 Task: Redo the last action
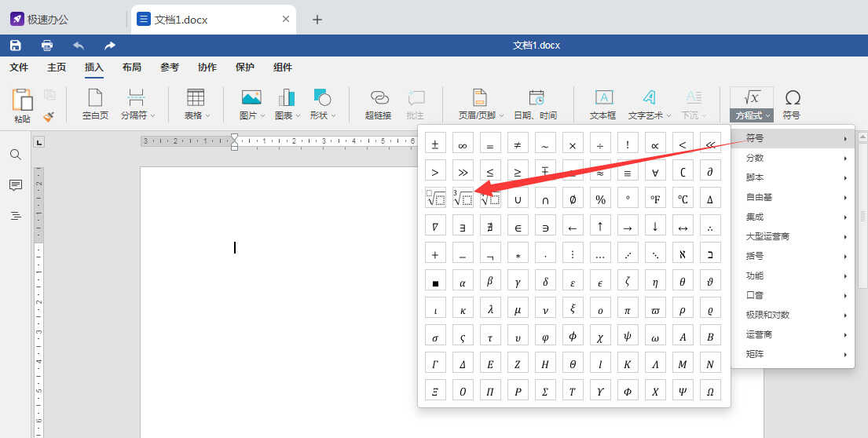110,46
